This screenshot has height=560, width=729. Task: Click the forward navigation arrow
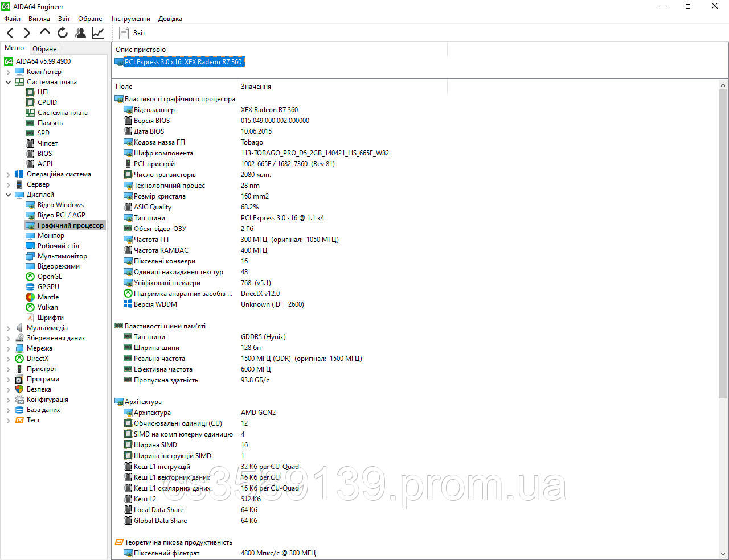[x=27, y=32]
